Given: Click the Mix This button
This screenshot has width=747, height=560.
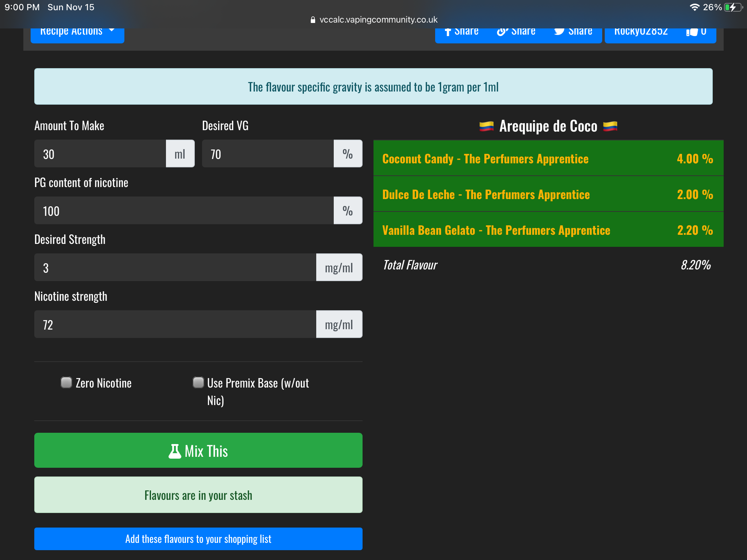Looking at the screenshot, I should pos(198,450).
